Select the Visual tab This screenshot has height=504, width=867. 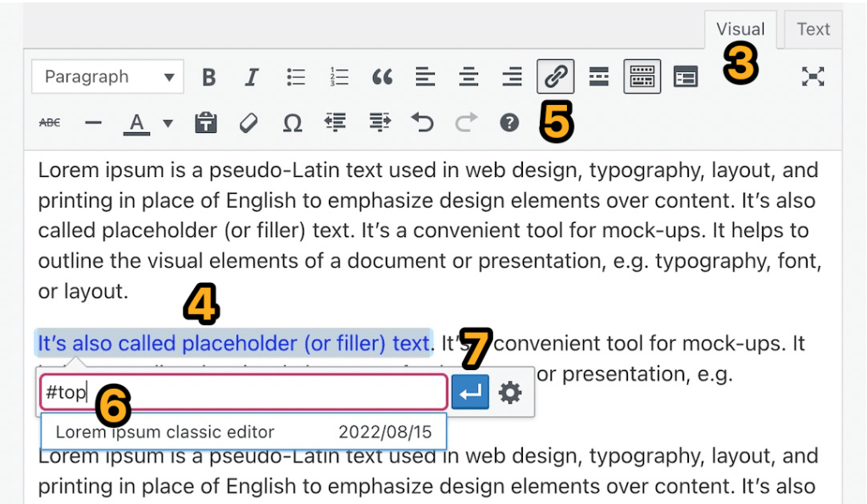point(739,29)
